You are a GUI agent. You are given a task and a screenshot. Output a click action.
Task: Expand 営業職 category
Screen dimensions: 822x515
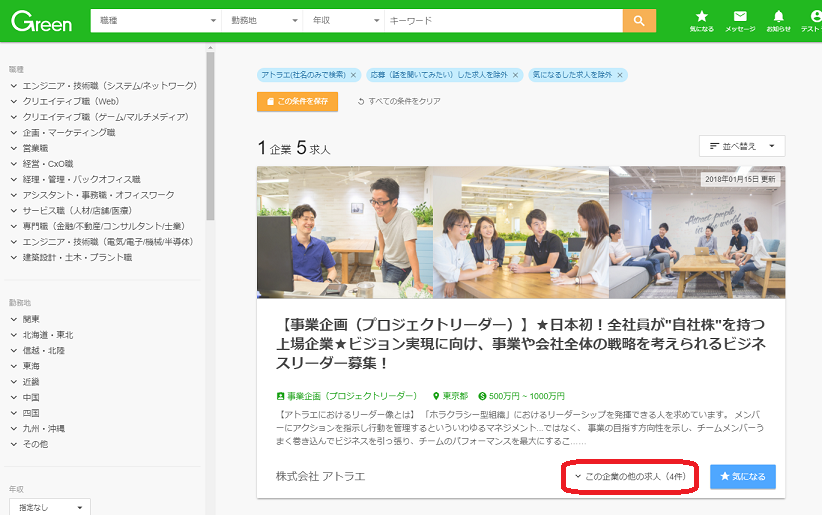(29, 148)
